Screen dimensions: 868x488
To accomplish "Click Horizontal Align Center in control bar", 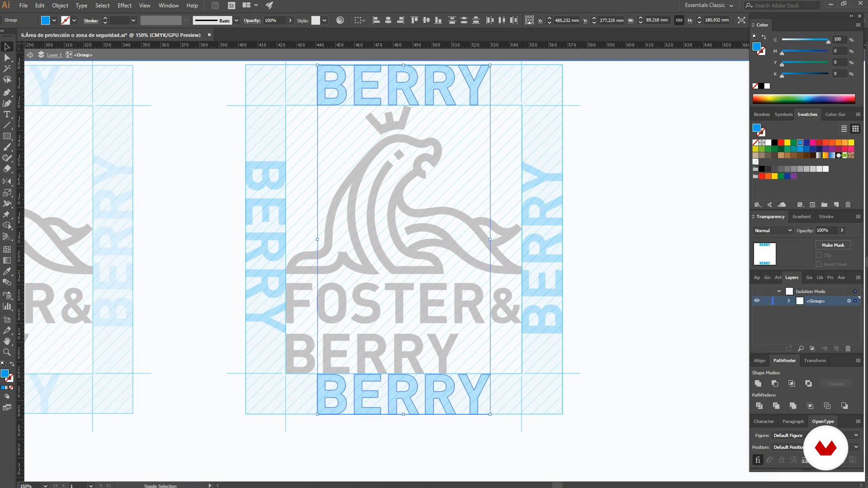I will pyautogui.click(x=388, y=20).
